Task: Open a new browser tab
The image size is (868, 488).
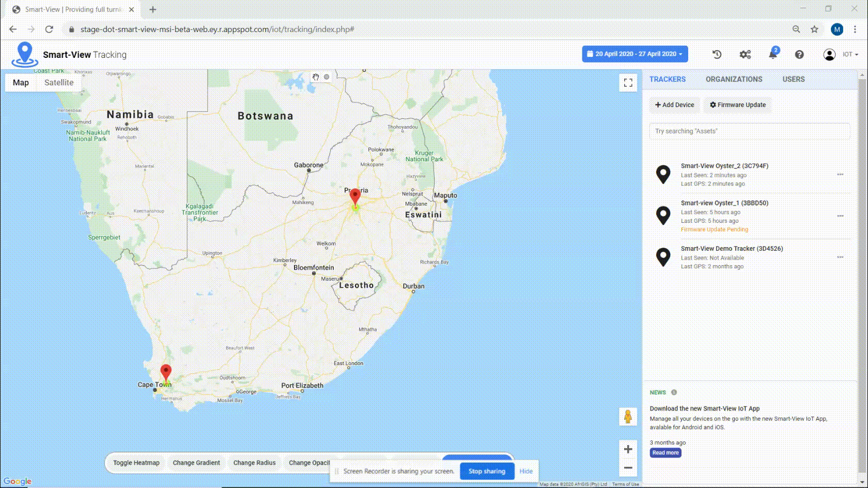Action: pos(152,9)
